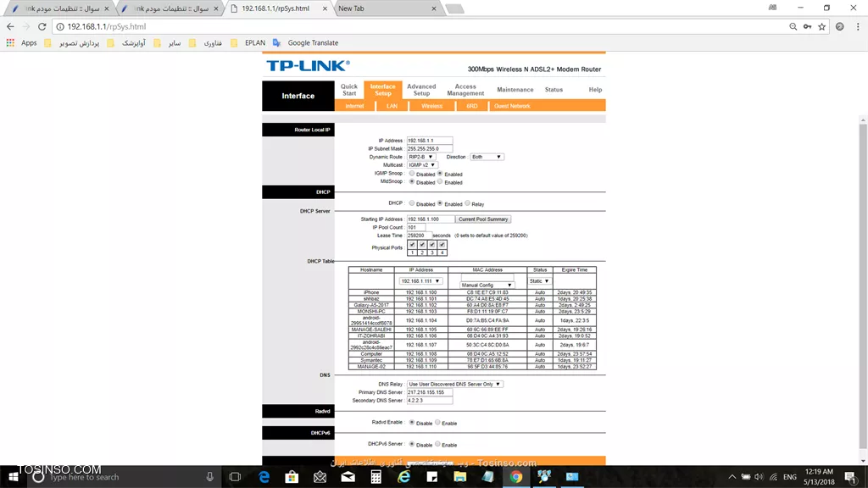This screenshot has width=868, height=488.
Task: Click the Starting IP Address field
Action: [x=430, y=219]
